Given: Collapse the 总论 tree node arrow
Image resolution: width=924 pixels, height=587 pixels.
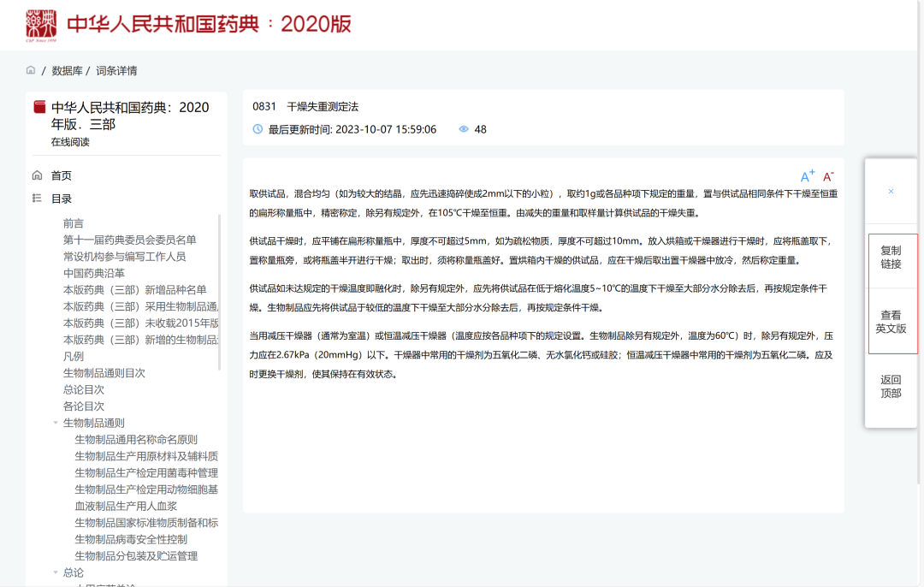Looking at the screenshot, I should [x=56, y=572].
